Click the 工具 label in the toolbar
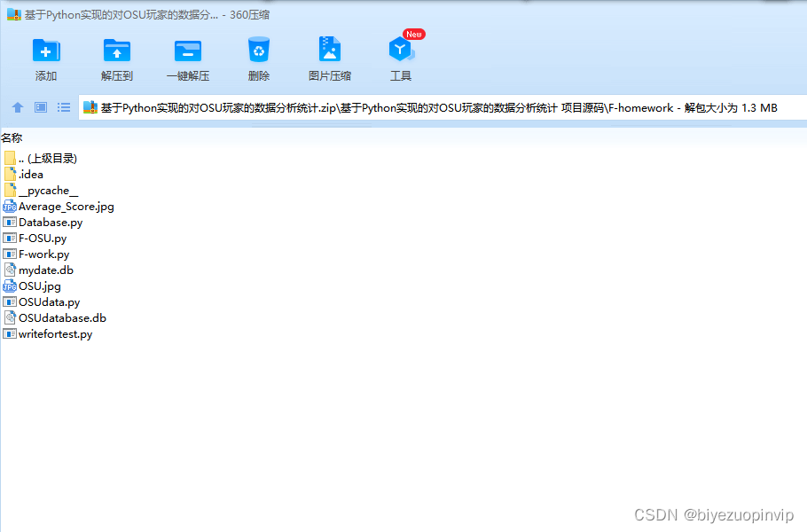The height and width of the screenshot is (532, 807). 401,76
